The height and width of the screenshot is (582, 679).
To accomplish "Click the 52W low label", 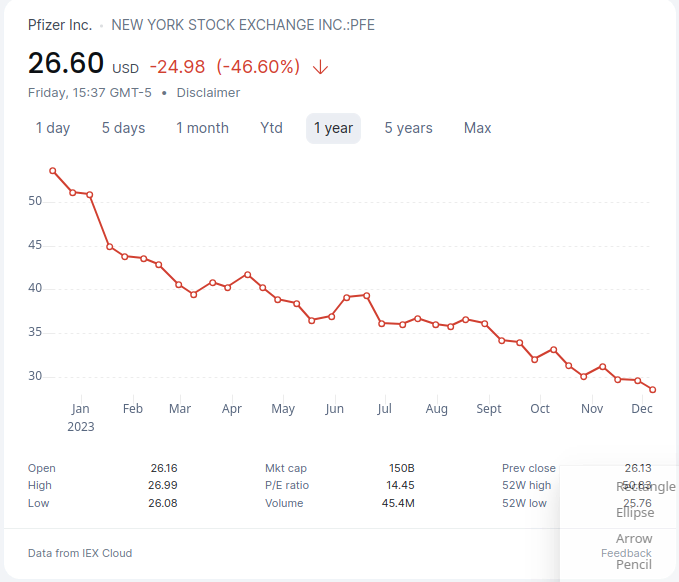I will tap(524, 503).
